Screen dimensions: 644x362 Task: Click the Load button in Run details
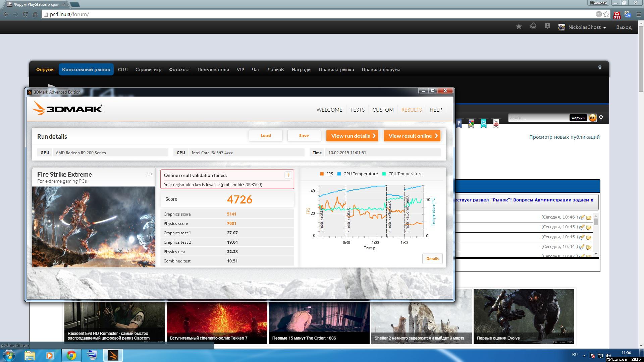(x=266, y=136)
